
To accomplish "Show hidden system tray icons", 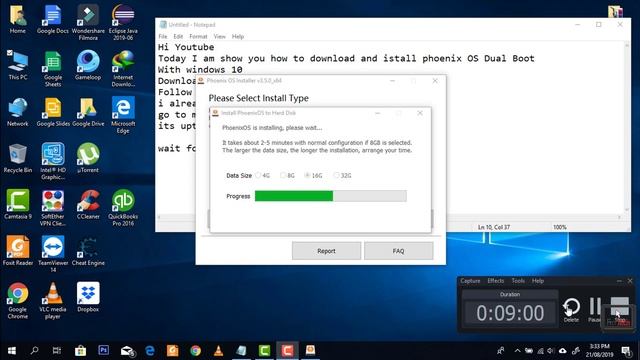I will click(517, 351).
